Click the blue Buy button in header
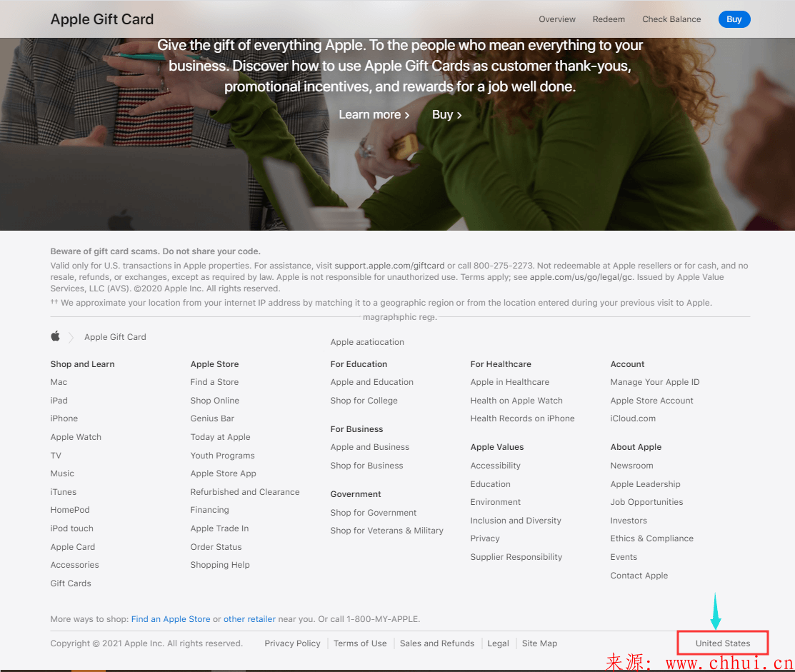 734,19
